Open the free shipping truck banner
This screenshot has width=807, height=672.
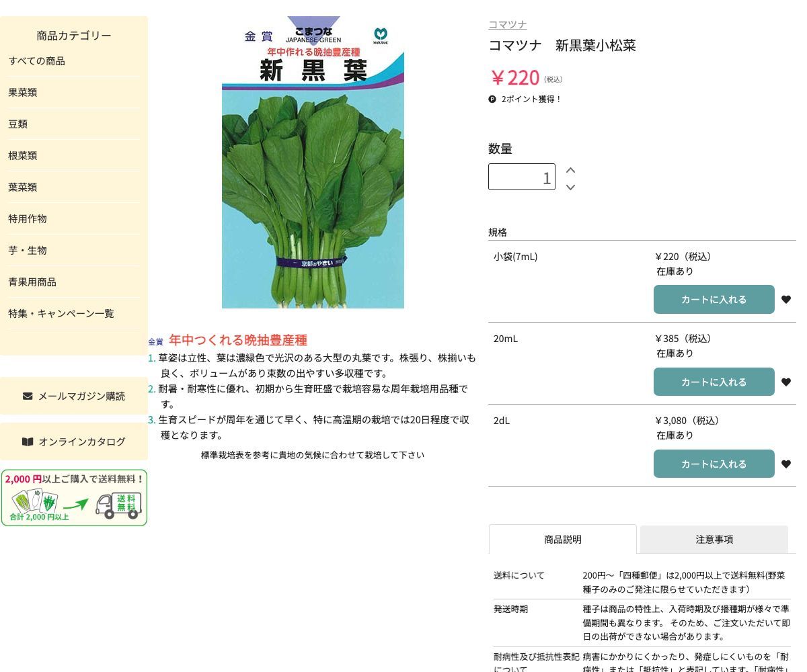[x=74, y=498]
